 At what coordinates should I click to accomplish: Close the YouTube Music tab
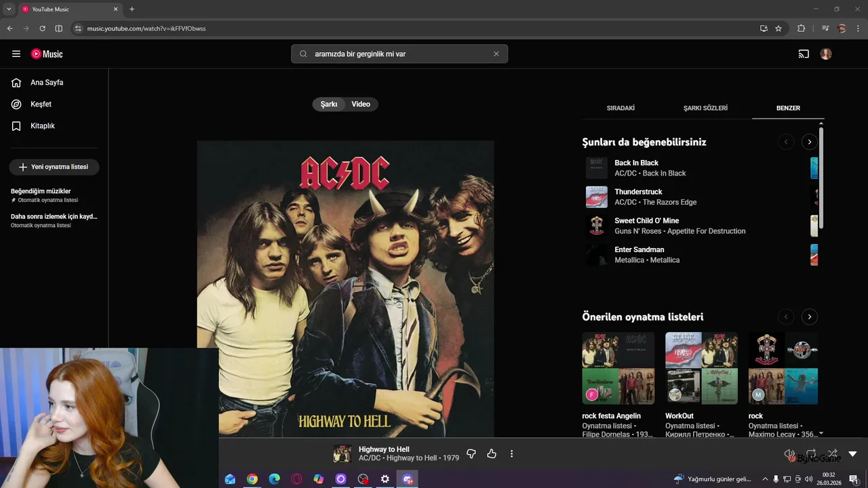[x=115, y=9]
